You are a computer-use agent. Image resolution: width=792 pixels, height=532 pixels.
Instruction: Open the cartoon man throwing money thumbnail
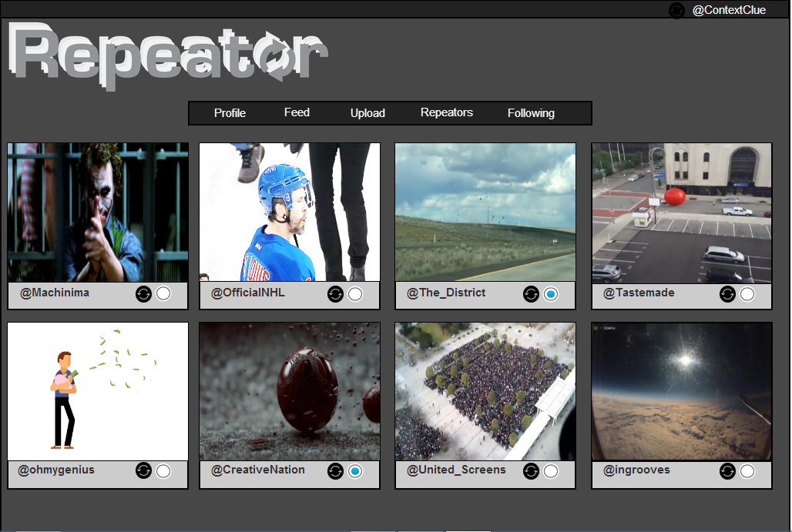click(x=98, y=391)
